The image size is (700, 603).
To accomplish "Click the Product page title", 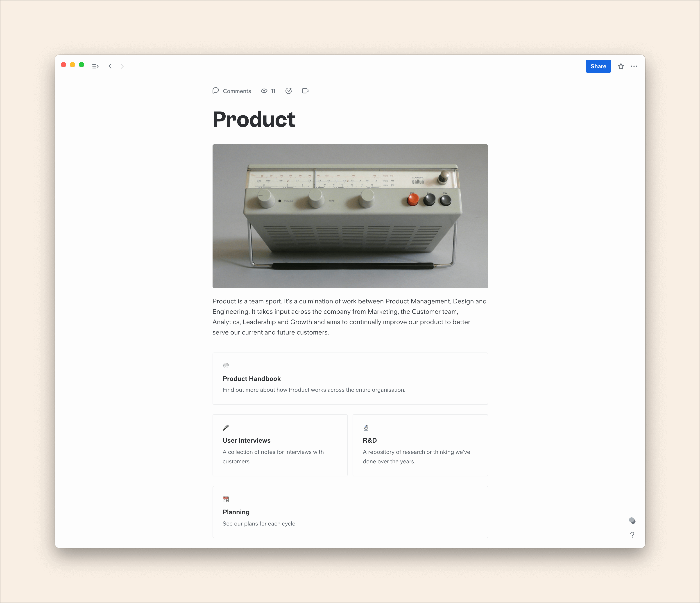I will [x=254, y=119].
